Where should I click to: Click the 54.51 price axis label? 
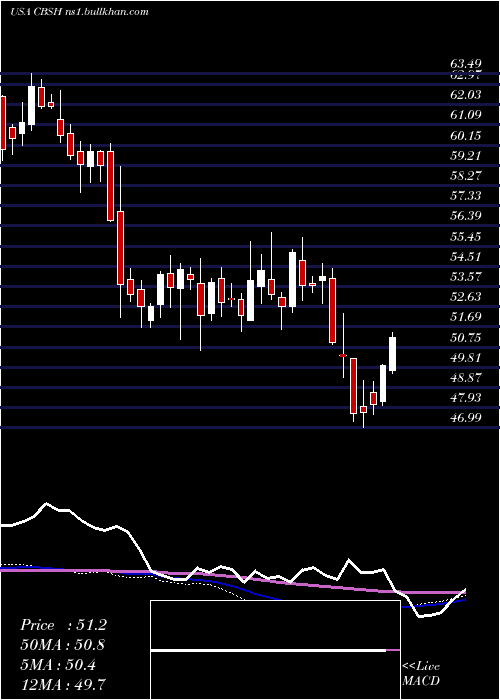pyautogui.click(x=465, y=256)
